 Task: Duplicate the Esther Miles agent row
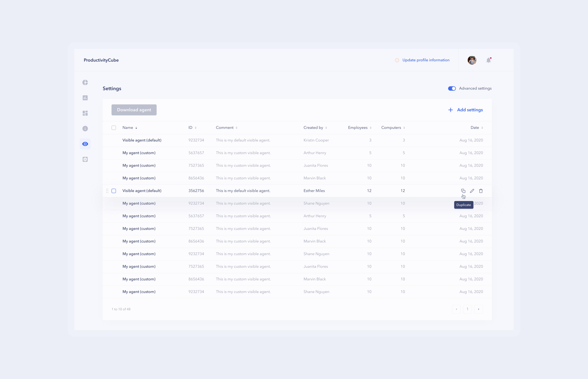pyautogui.click(x=463, y=191)
